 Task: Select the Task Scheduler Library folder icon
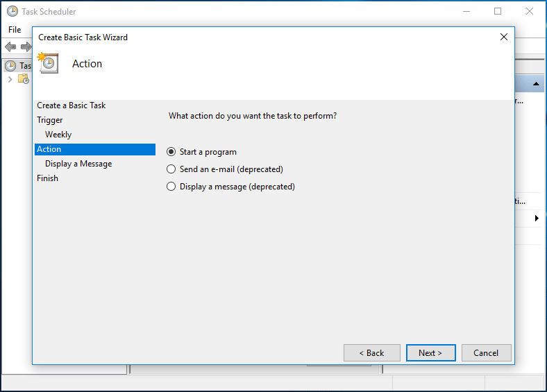coord(24,79)
